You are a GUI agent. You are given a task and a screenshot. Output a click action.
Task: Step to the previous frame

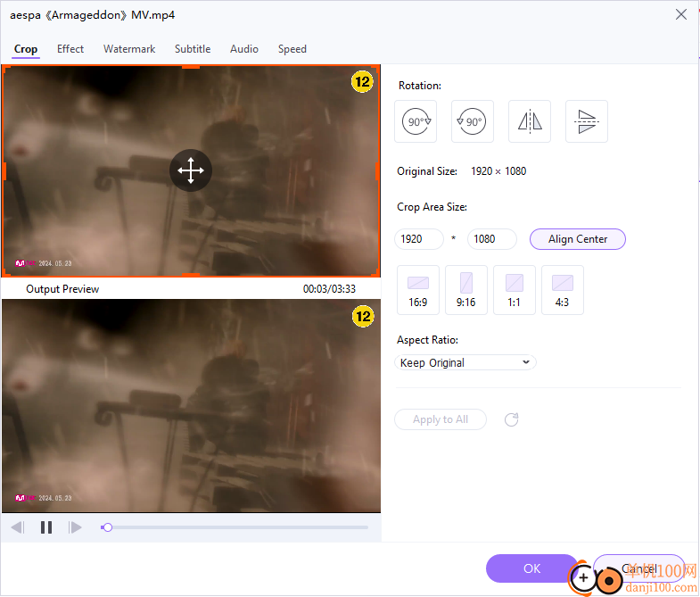(18, 527)
